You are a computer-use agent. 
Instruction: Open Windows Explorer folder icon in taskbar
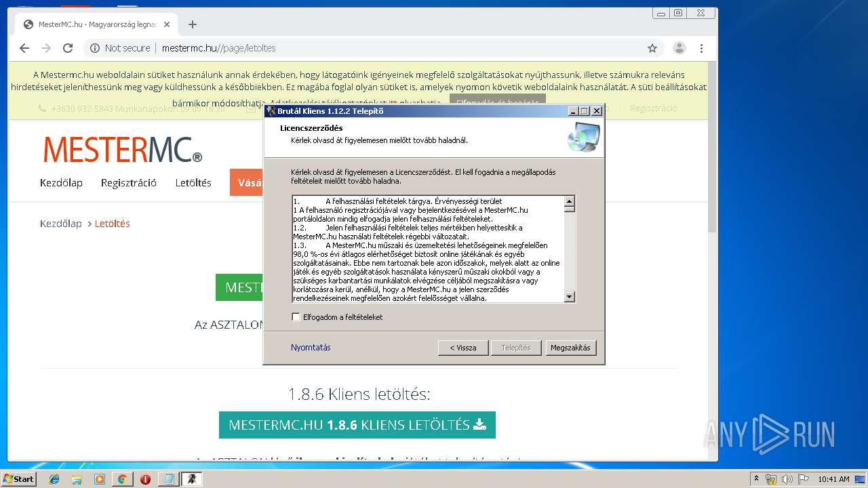click(77, 479)
